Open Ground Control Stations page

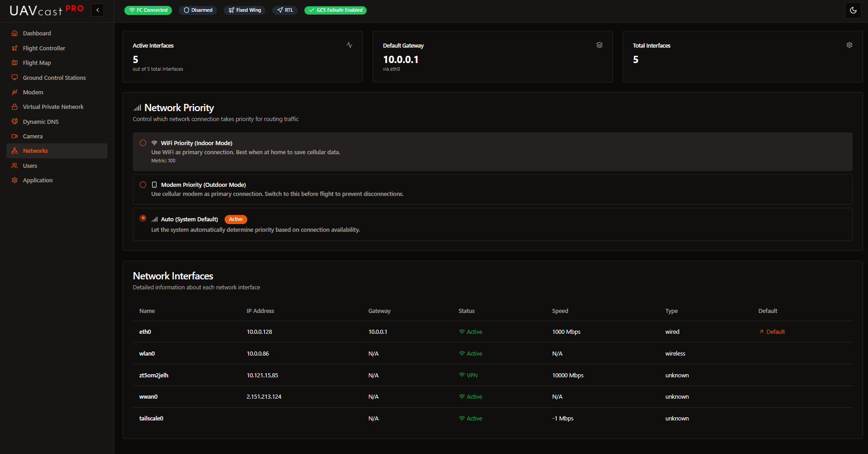[x=54, y=78]
